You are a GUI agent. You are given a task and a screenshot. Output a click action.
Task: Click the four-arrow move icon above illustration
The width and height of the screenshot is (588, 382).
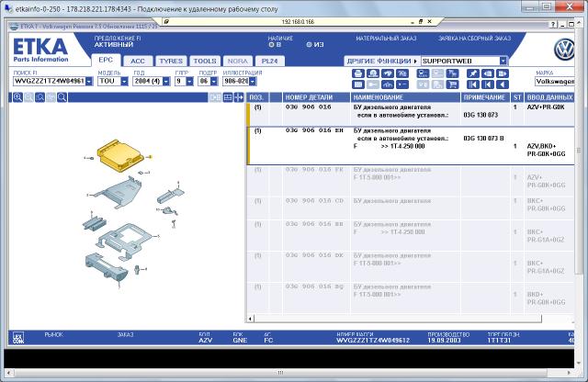pos(239,97)
